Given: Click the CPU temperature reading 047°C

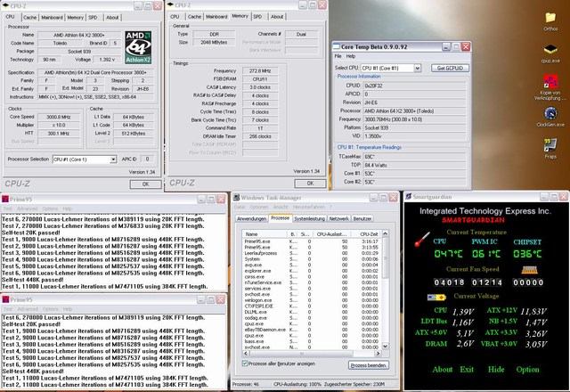Looking at the screenshot, I should (448, 254).
